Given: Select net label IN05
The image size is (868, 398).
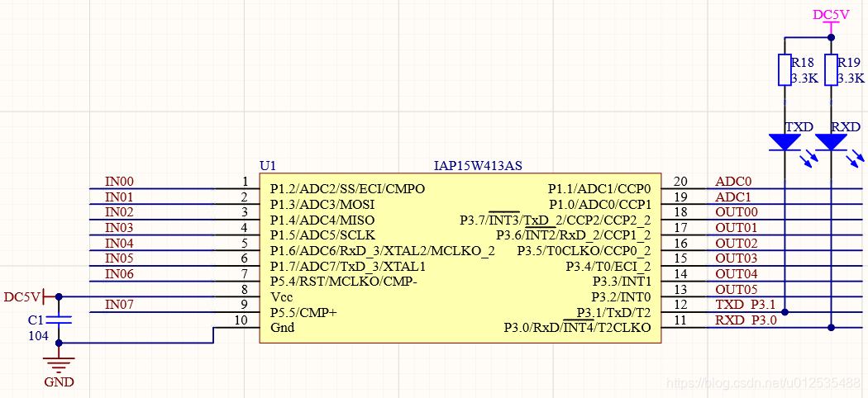Looking at the screenshot, I should [x=119, y=258].
